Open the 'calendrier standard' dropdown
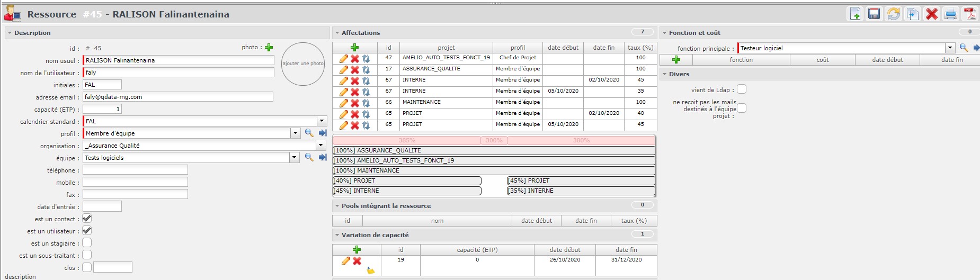 (x=322, y=121)
